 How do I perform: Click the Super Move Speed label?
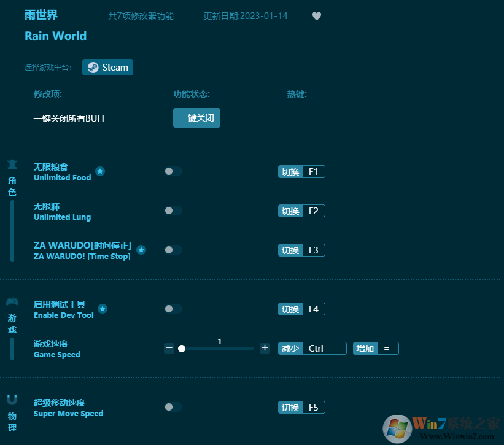click(x=69, y=414)
